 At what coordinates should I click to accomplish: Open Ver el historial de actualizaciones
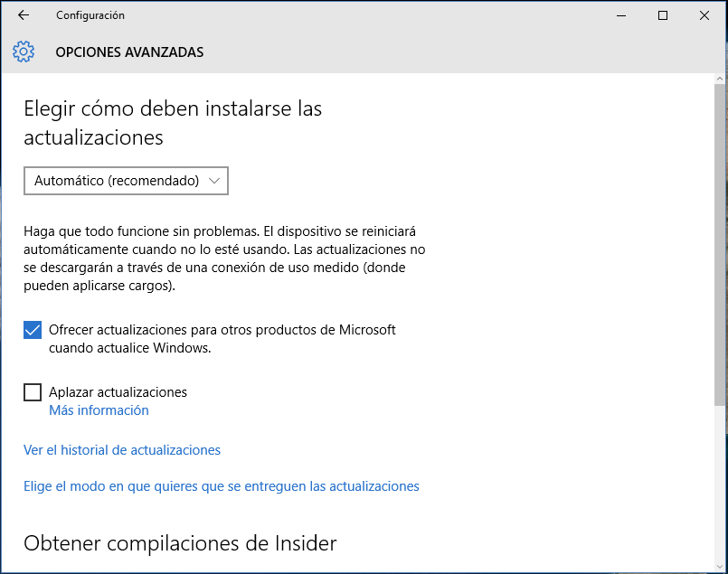(122, 450)
